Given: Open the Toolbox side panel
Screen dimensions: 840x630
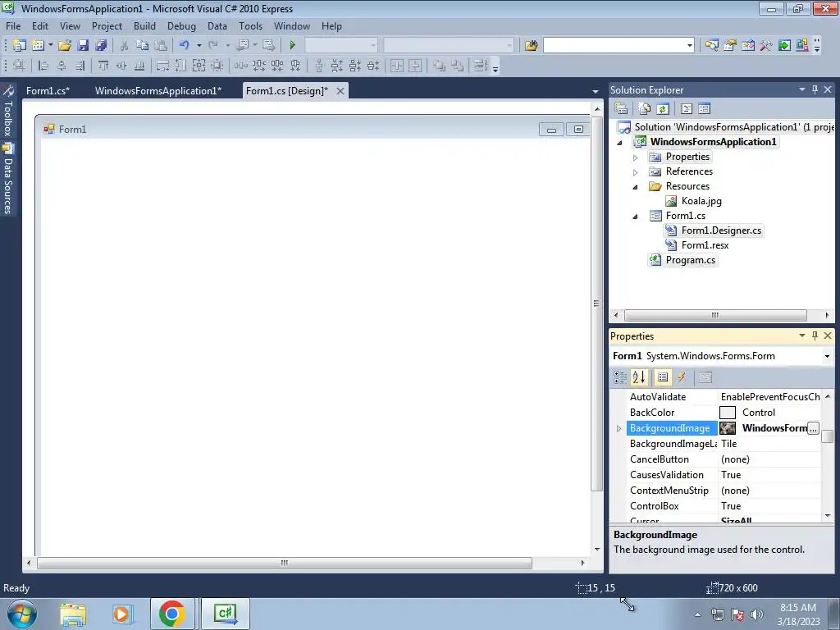Looking at the screenshot, I should coord(8,112).
